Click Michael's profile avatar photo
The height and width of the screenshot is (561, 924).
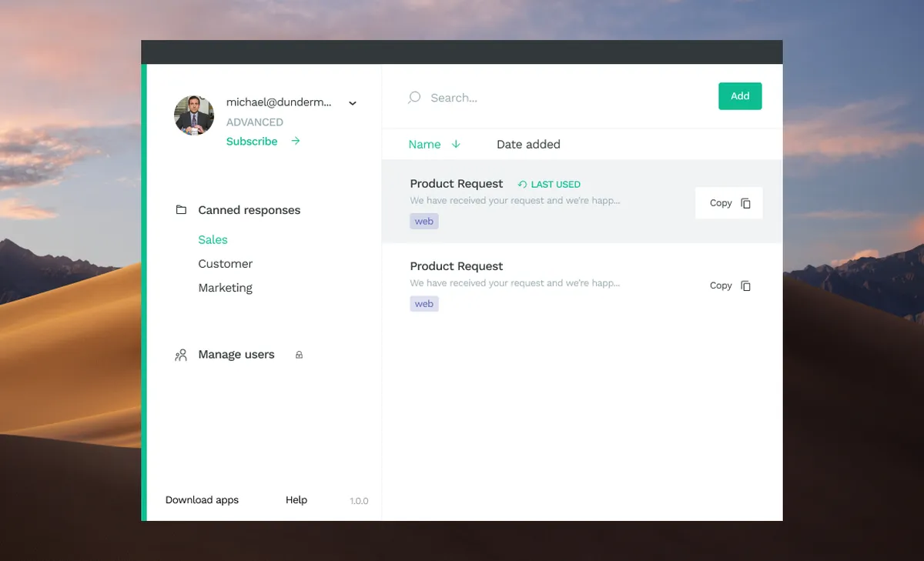[x=194, y=115]
